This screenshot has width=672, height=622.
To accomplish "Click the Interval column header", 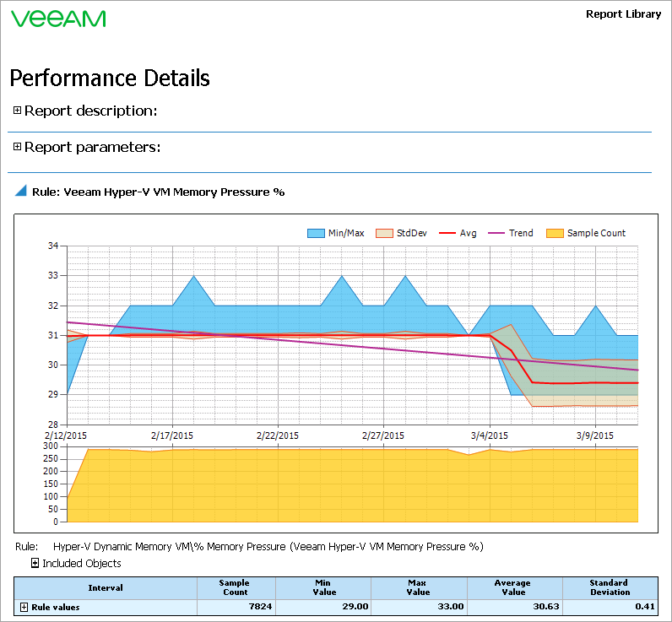I will point(106,587).
